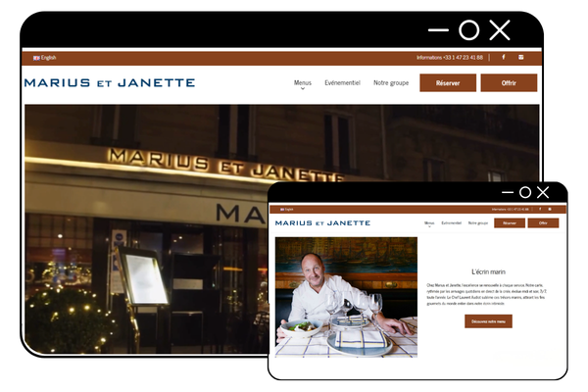Viewport: 588px width, 392px height.
Task: Click the Instagram icon in large window
Action: click(521, 57)
